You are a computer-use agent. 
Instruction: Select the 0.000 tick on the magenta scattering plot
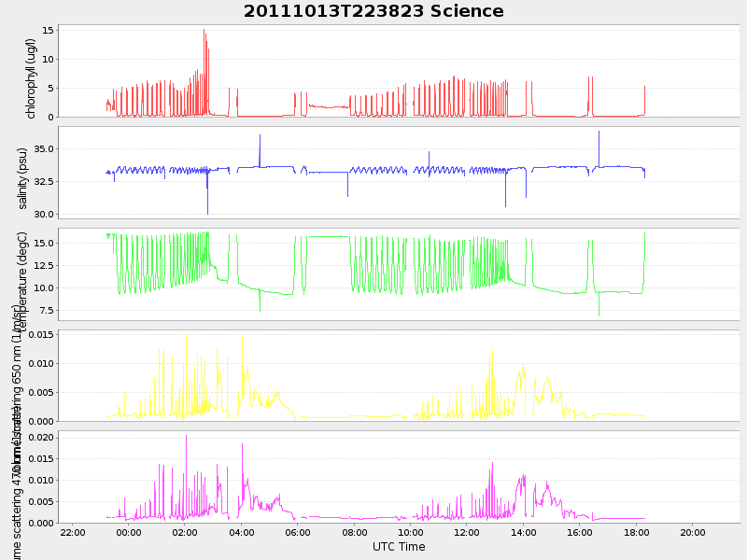point(41,523)
